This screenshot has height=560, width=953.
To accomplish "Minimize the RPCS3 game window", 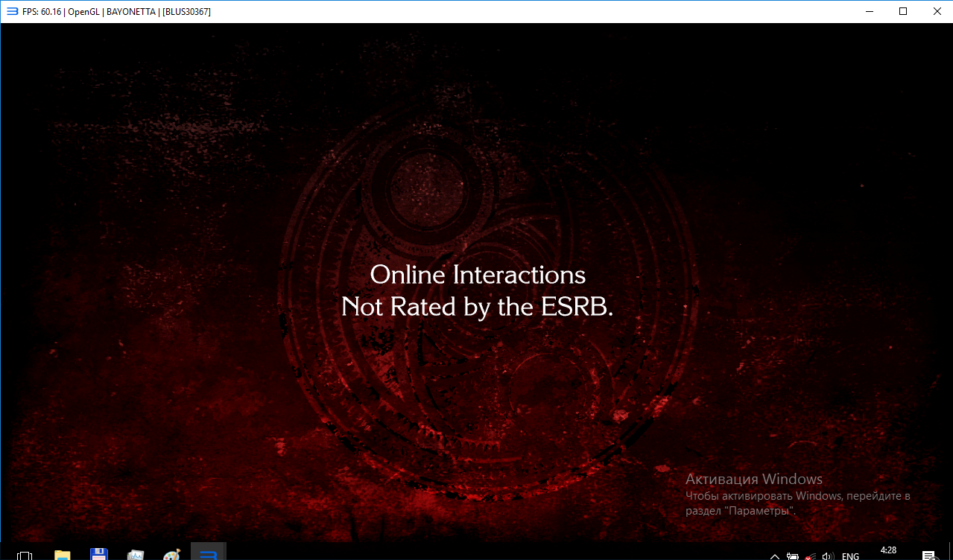I will coord(868,11).
